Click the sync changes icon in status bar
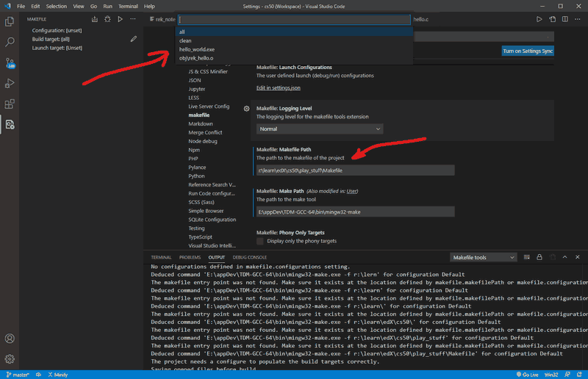 pyautogui.click(x=38, y=375)
